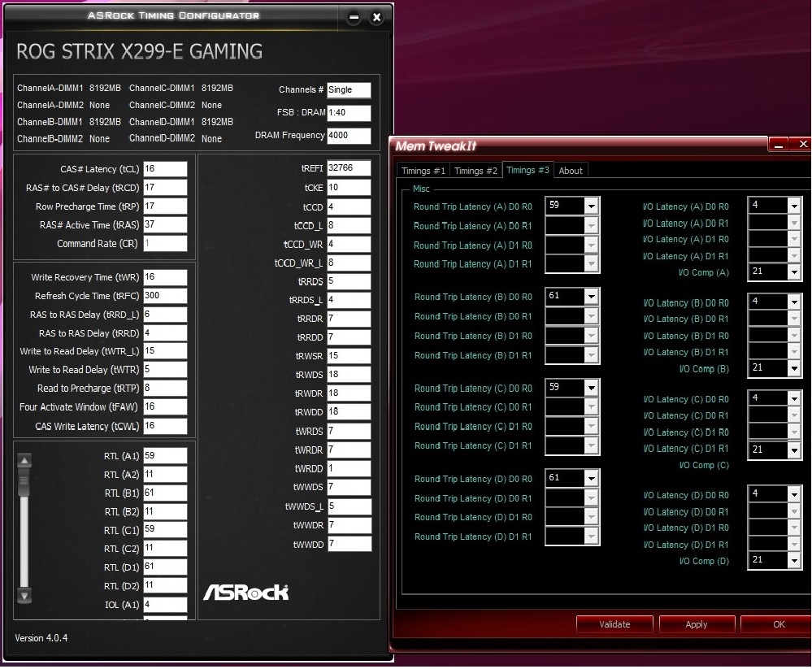Expand the IO Comp (A) dropdown
Screen dimensions: 812x669
click(794, 272)
